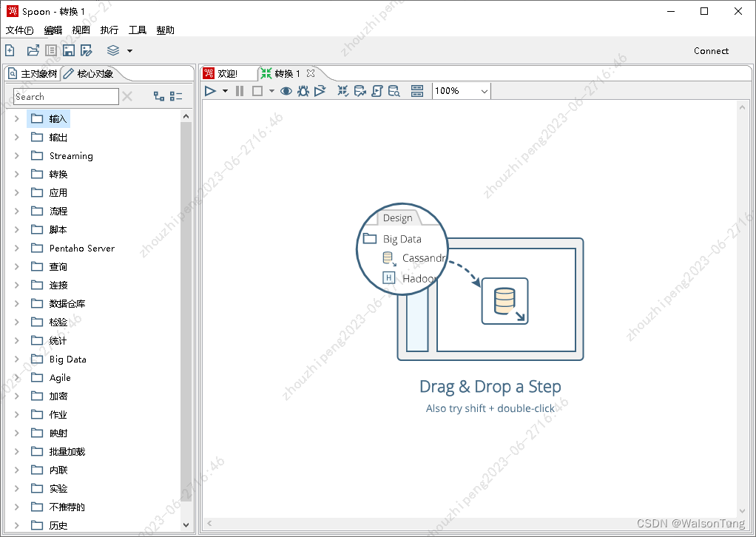The width and height of the screenshot is (756, 537).
Task: Click the Explore repository icon
Action: pos(50,50)
